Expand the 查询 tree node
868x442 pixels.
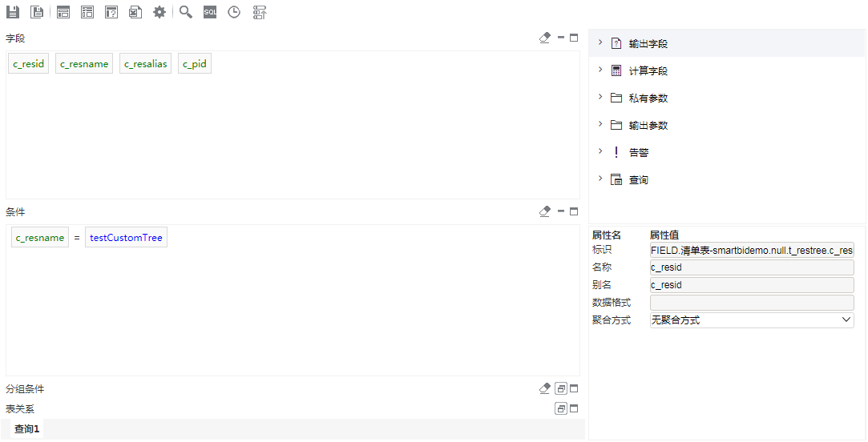[x=600, y=178]
